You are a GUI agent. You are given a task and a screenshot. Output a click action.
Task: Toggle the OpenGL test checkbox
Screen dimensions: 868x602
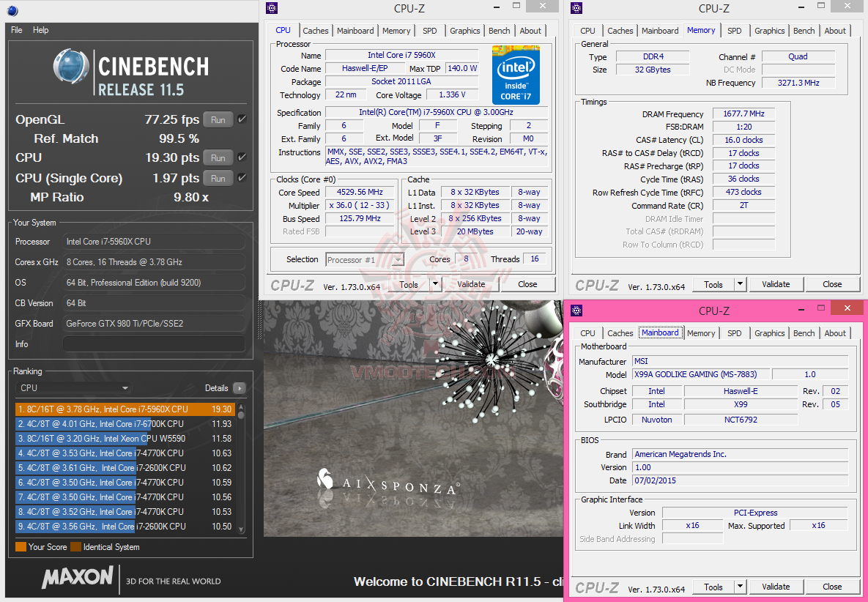pos(242,119)
